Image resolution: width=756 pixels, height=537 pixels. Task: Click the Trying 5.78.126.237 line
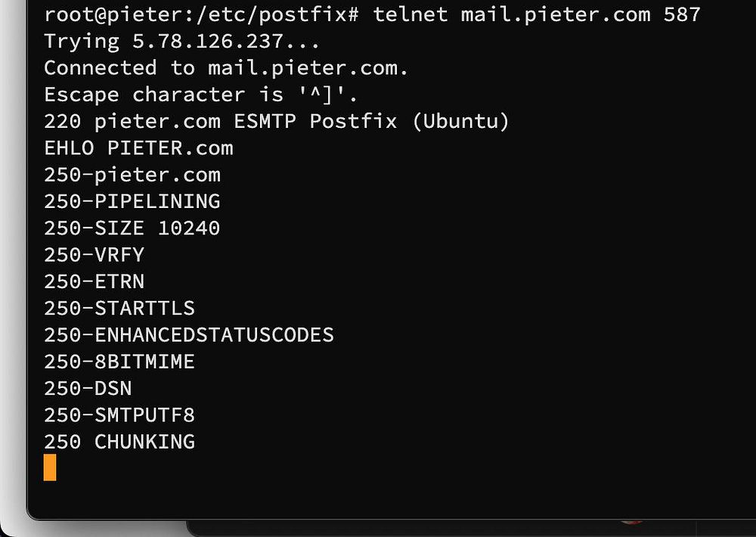tap(181, 42)
